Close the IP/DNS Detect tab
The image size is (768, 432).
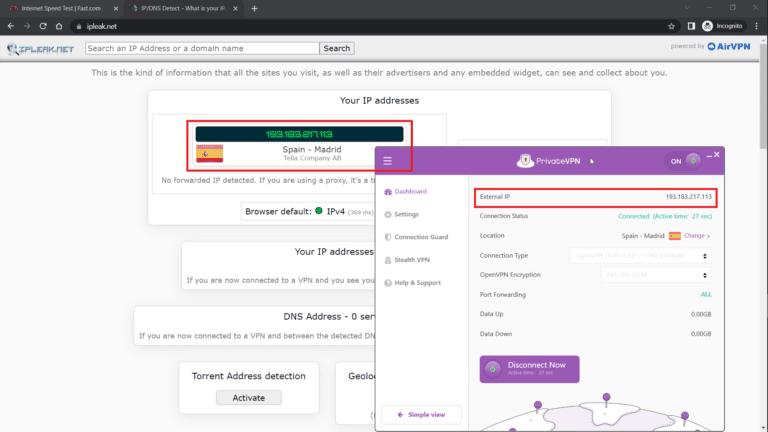[x=235, y=8]
